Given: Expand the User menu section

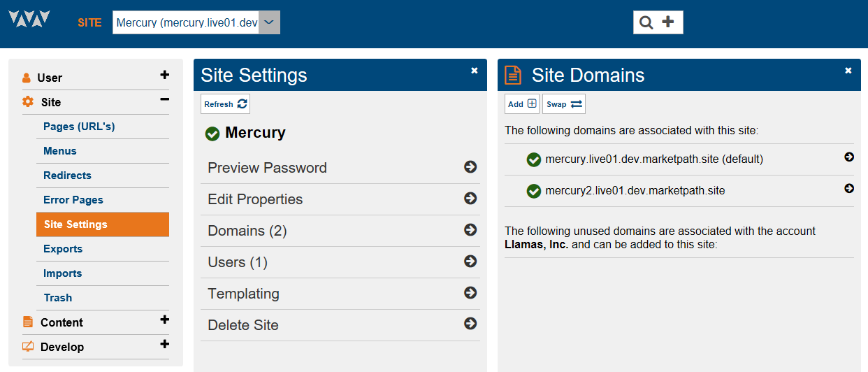Looking at the screenshot, I should pyautogui.click(x=164, y=76).
